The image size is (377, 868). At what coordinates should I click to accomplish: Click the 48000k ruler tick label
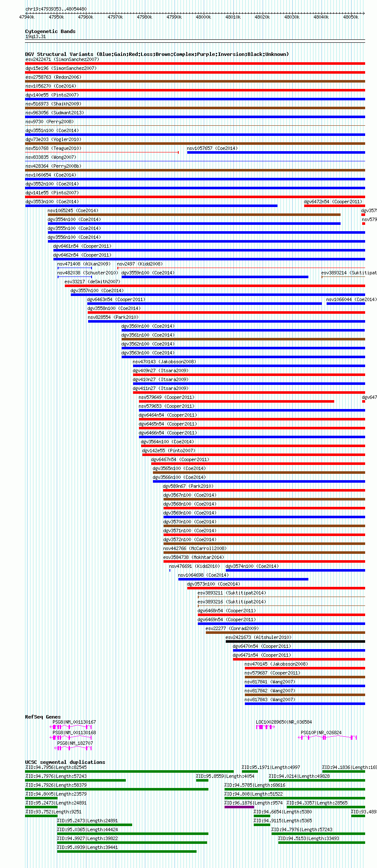pos(203,17)
